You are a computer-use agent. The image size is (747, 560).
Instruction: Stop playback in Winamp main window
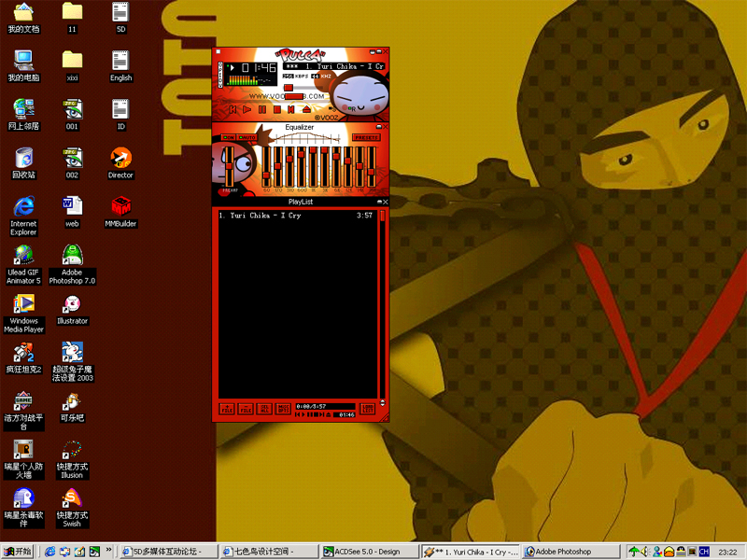[x=276, y=109]
